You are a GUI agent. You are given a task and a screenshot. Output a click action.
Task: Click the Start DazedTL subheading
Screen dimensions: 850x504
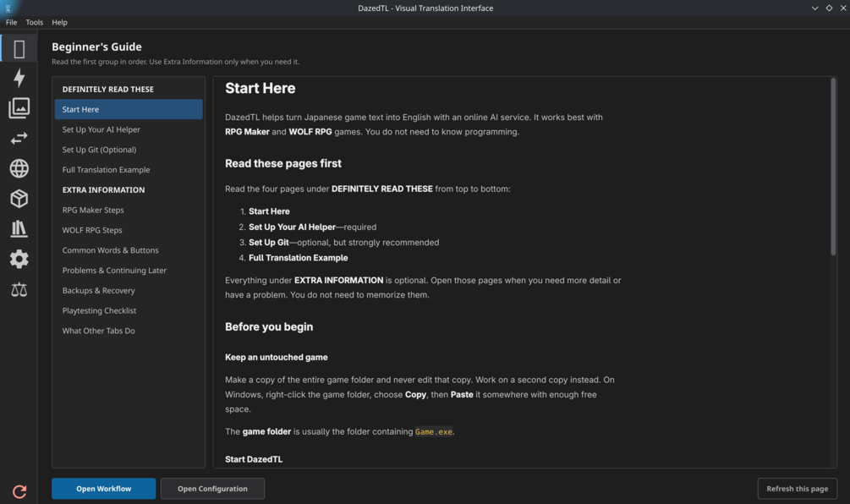[254, 459]
